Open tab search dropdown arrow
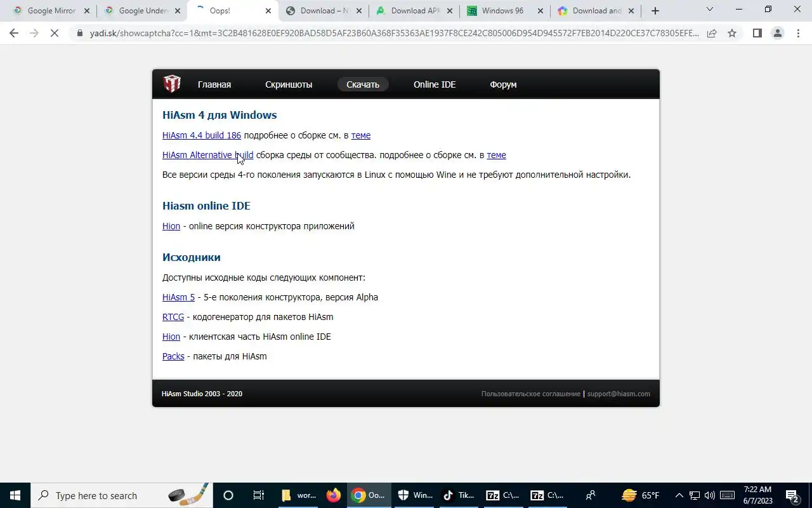This screenshot has height=508, width=812. click(x=709, y=10)
